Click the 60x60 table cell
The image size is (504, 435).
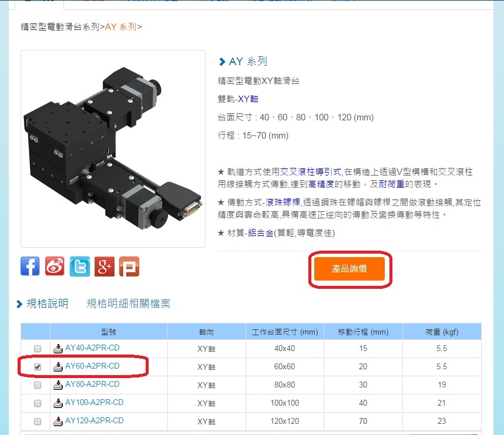285,367
